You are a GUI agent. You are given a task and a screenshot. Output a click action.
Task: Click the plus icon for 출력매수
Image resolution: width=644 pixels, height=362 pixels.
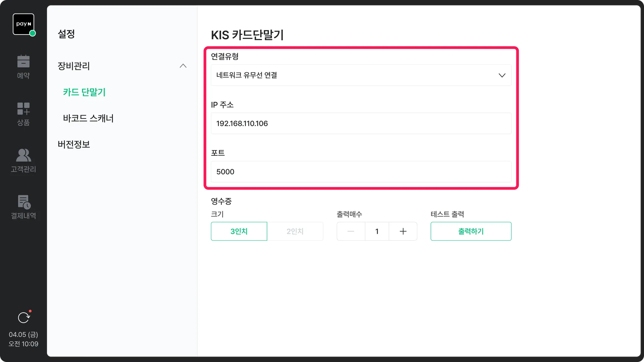403,232
